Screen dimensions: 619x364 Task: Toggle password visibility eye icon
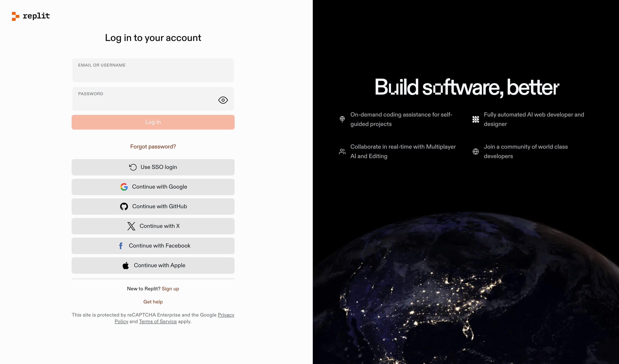223,100
